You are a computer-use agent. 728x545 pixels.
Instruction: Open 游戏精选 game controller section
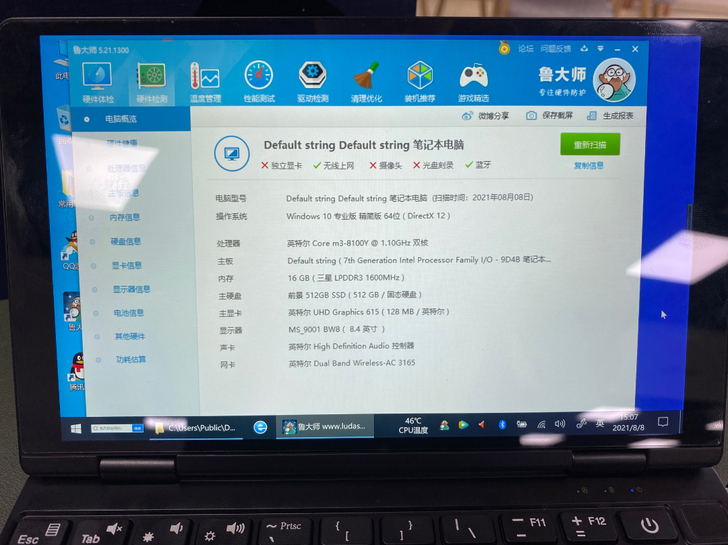pos(473,82)
